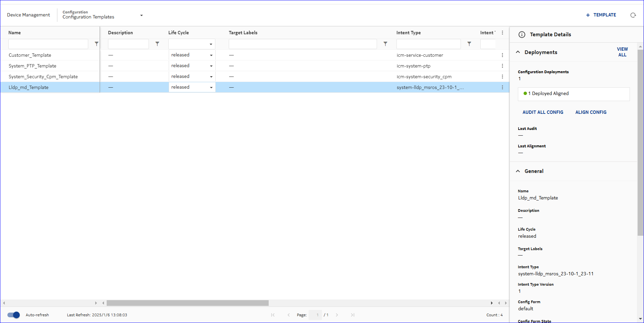
Task: Click the horizontal scrollbar of the table
Action: (x=187, y=303)
